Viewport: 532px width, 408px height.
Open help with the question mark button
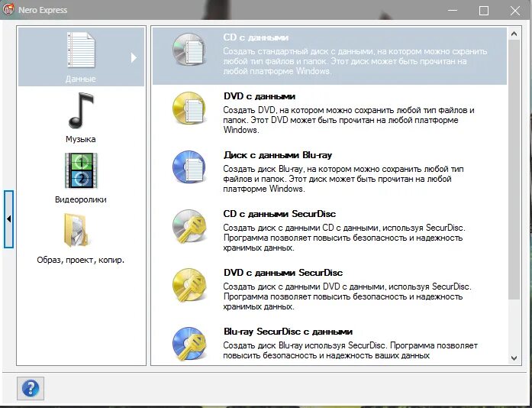31,388
